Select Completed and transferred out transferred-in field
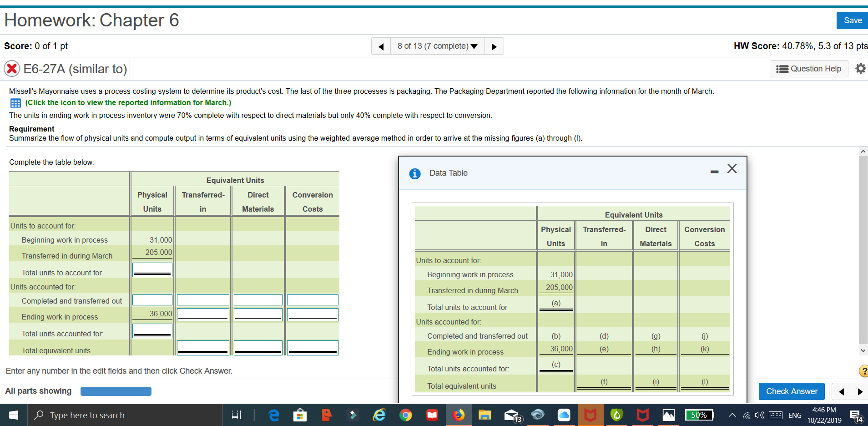 point(203,300)
